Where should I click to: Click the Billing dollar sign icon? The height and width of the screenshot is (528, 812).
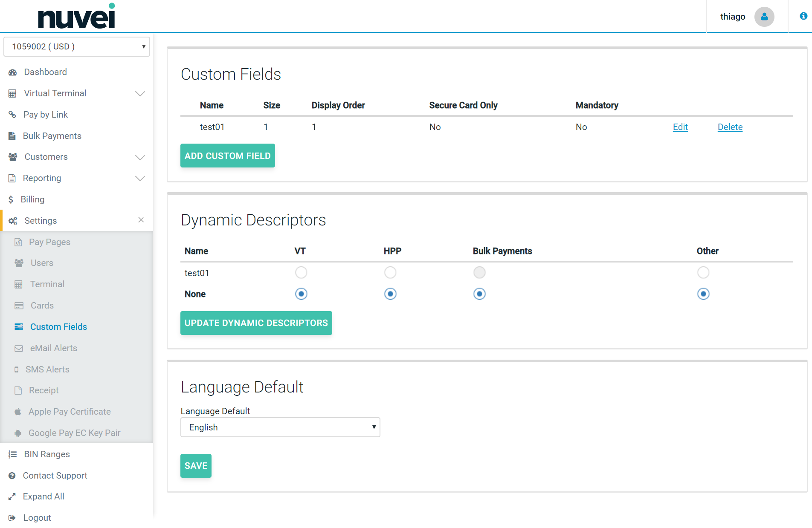pyautogui.click(x=11, y=199)
